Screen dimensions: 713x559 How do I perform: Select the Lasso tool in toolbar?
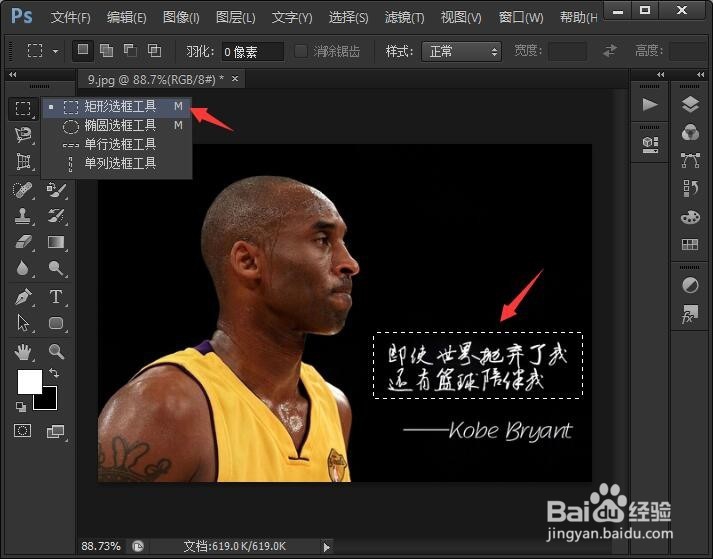tap(23, 135)
